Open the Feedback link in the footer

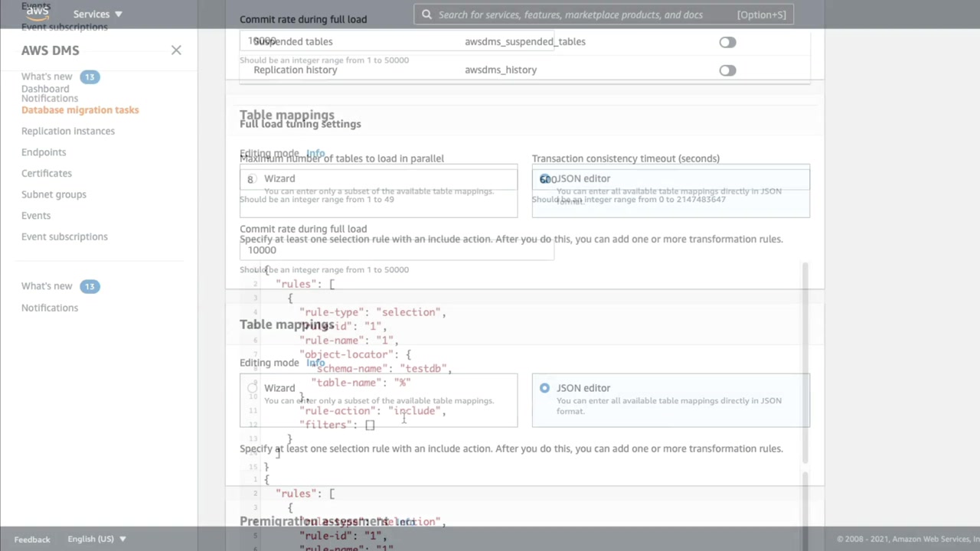coord(32,540)
